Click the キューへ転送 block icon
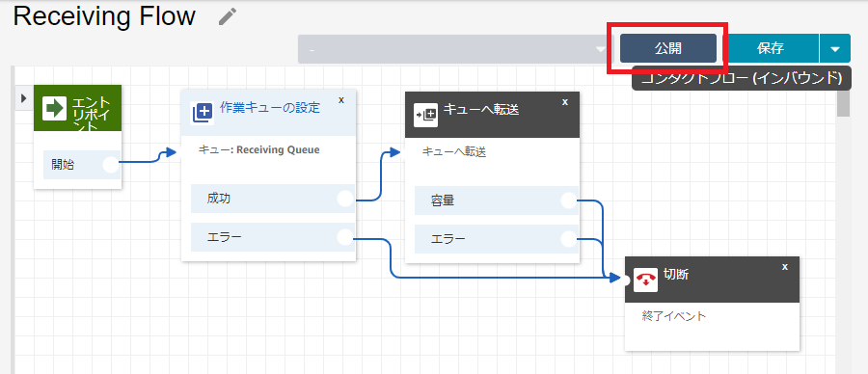 (x=425, y=115)
